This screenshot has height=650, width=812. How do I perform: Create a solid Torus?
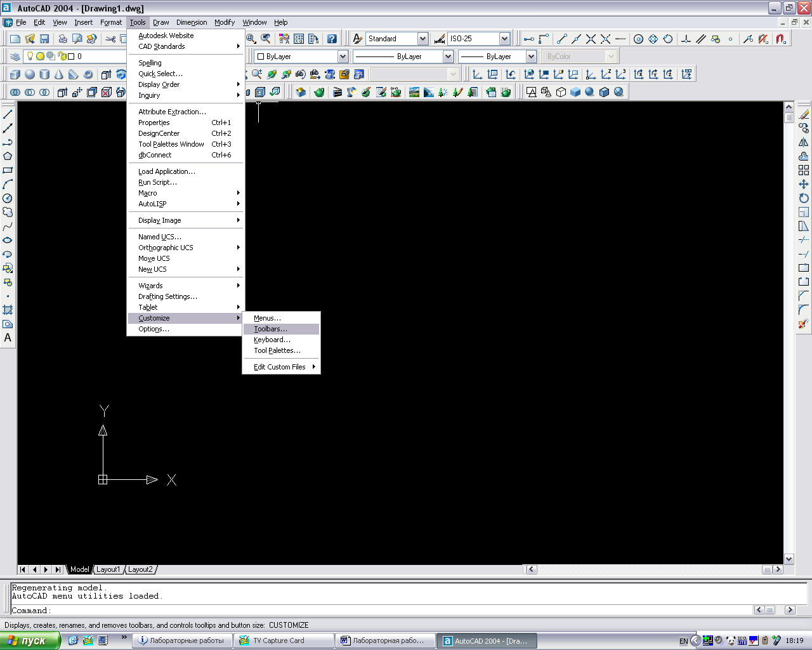(88, 74)
